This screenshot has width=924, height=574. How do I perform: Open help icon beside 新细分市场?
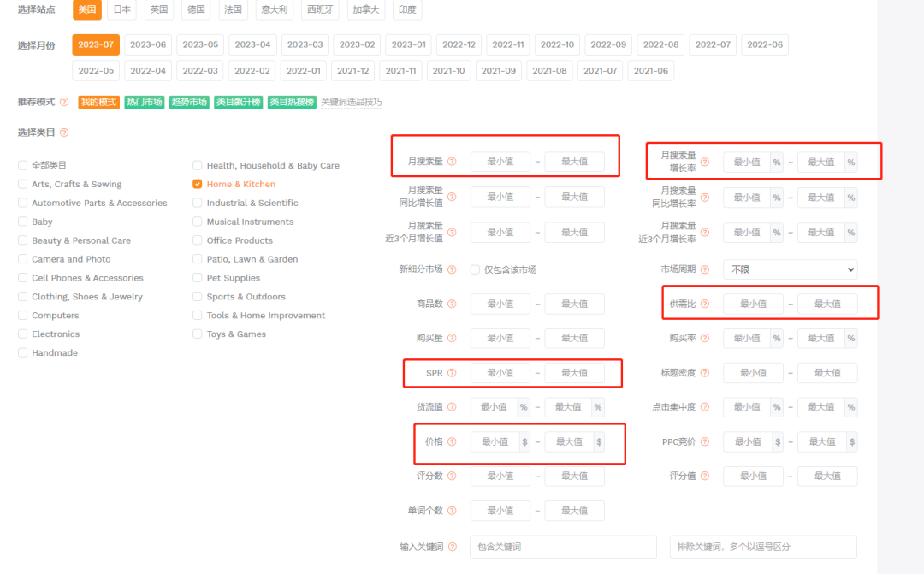pos(452,269)
